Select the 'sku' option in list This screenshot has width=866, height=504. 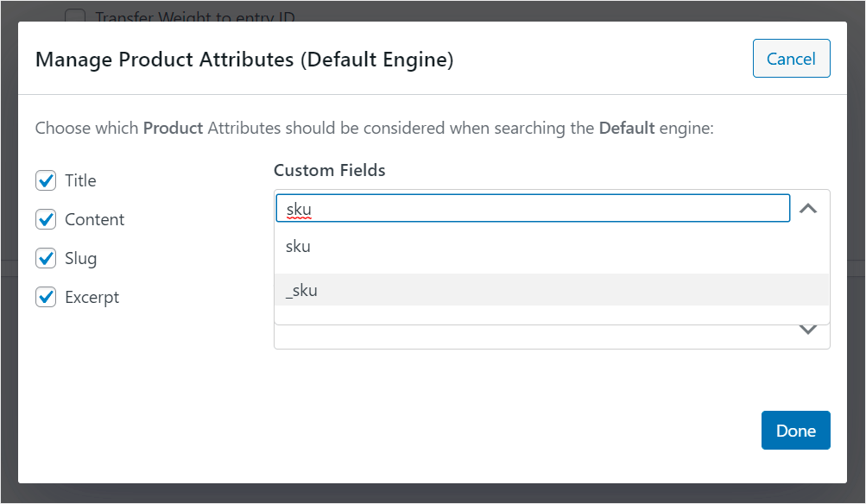551,247
